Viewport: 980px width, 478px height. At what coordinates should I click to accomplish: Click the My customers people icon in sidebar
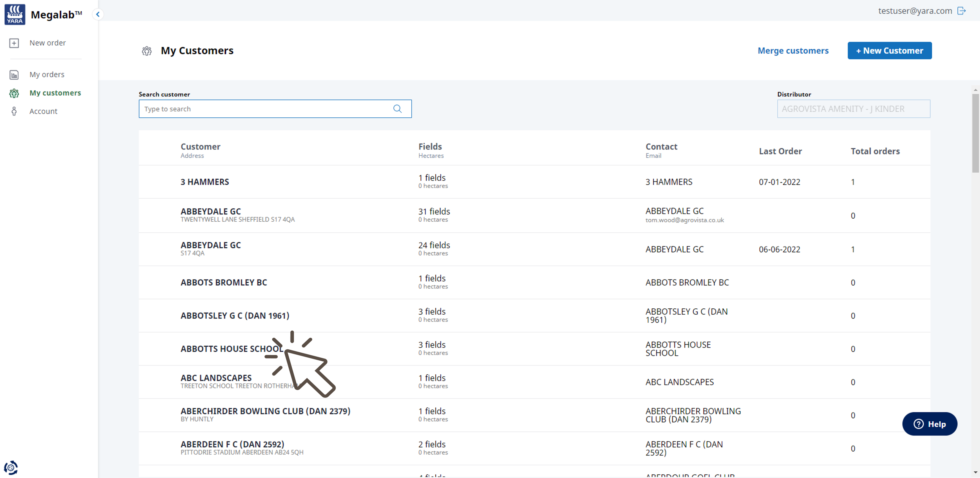coord(14,93)
